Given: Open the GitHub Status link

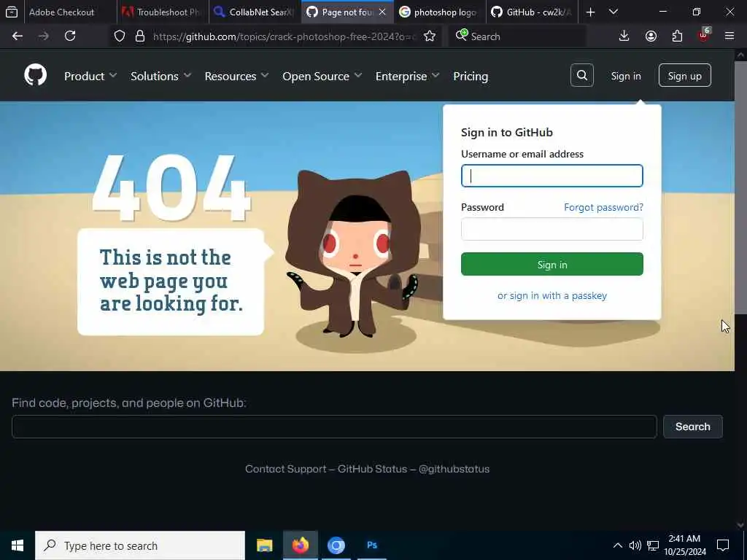Looking at the screenshot, I should (x=373, y=469).
